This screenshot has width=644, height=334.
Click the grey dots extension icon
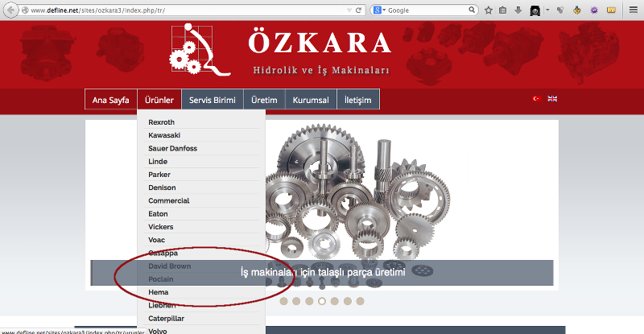(x=560, y=10)
